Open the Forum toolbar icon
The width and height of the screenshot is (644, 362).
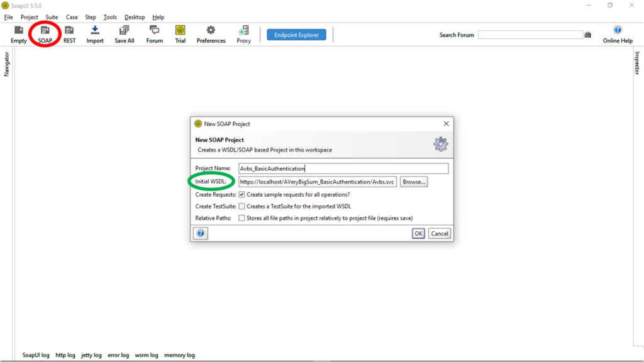[154, 30]
